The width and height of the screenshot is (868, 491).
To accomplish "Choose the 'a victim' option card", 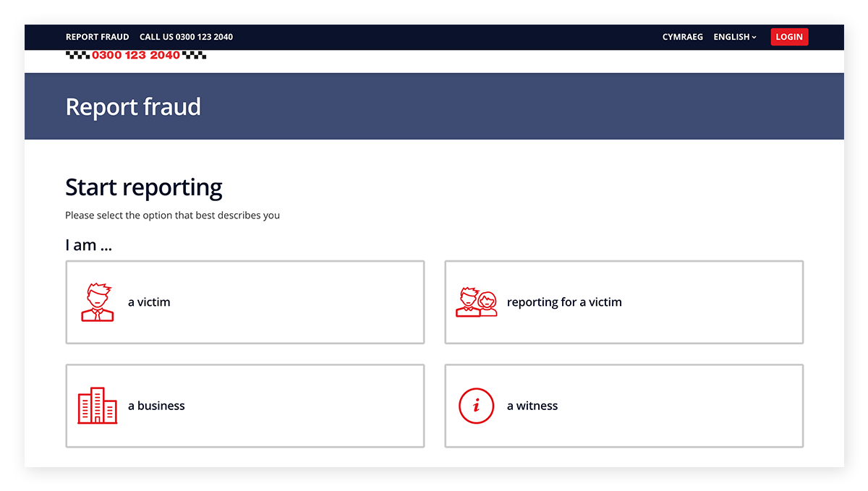I will coord(244,302).
